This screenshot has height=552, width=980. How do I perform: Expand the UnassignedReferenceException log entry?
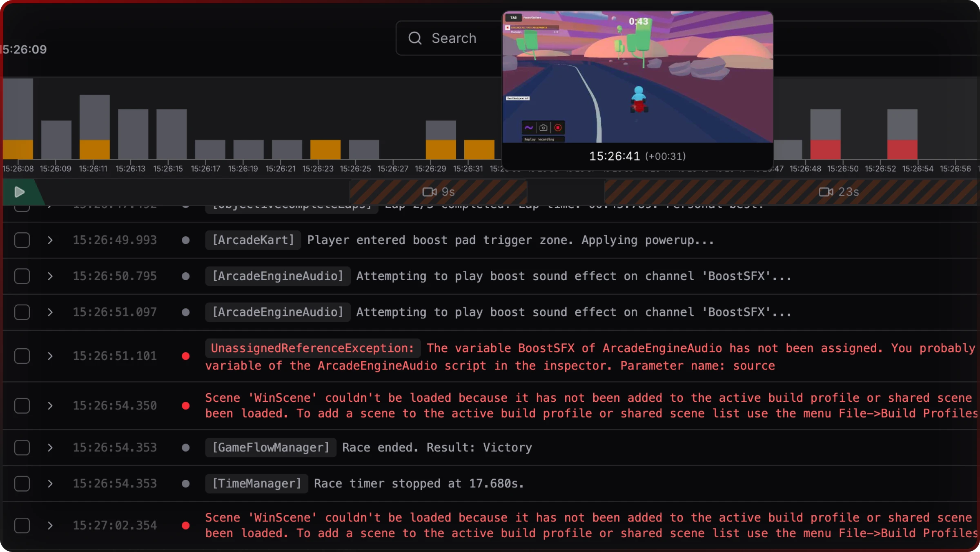[x=50, y=356]
